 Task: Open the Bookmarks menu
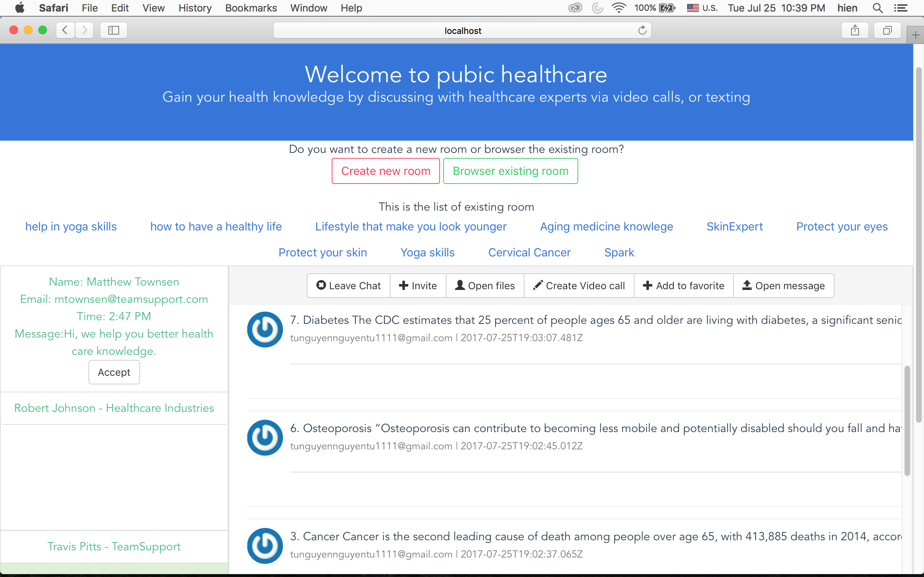click(x=251, y=8)
